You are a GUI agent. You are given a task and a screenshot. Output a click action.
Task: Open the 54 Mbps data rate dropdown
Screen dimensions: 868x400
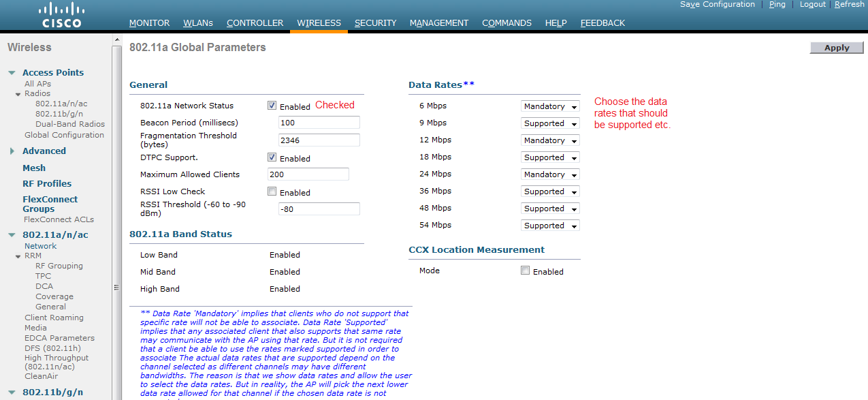pyautogui.click(x=550, y=226)
